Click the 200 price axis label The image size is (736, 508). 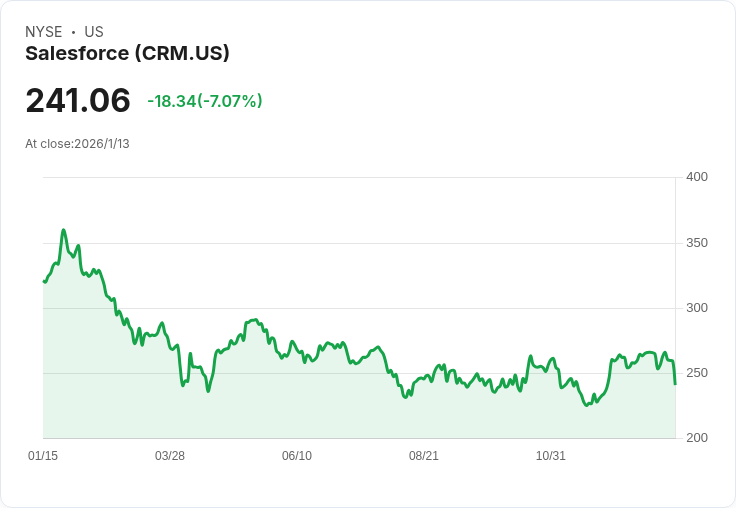[x=697, y=438]
